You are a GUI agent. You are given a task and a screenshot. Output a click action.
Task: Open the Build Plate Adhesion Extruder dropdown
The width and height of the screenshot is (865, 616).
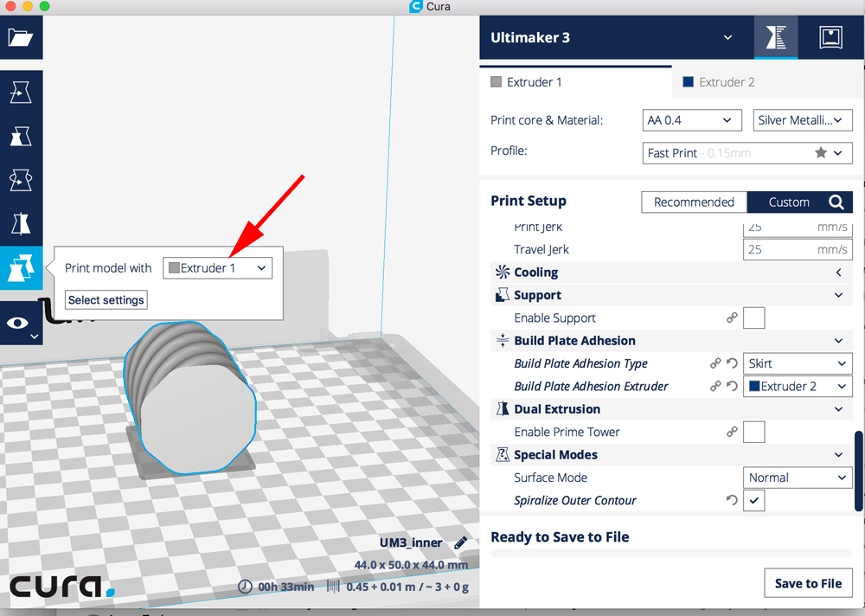(798, 387)
